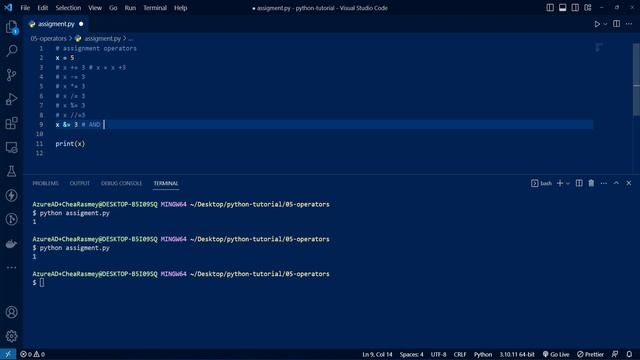
Task: Open the Run menu
Action: 130,8
